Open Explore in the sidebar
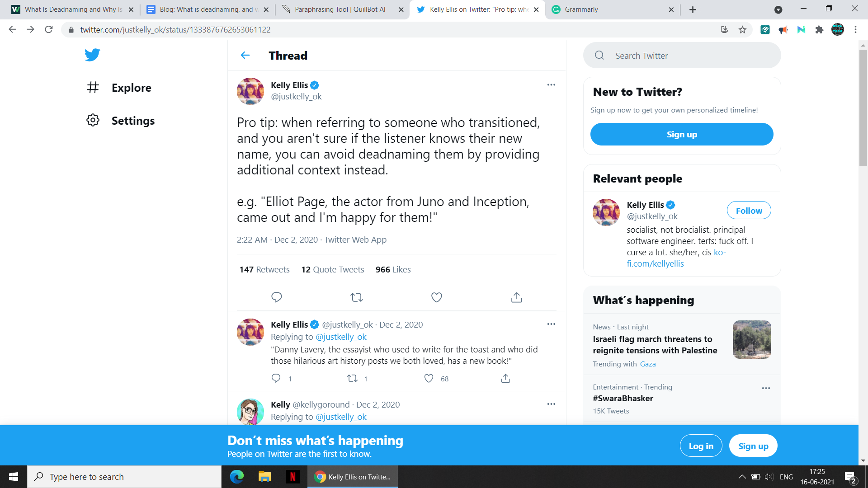 (131, 88)
